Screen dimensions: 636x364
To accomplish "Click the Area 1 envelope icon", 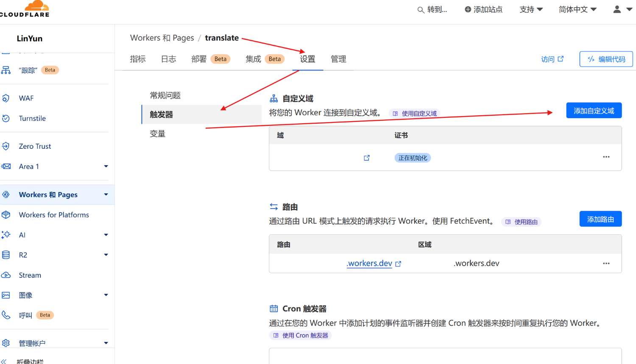I will click(x=6, y=167).
